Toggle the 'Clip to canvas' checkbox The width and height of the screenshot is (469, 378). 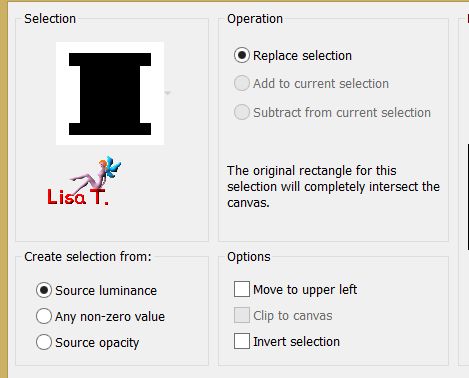tap(242, 315)
